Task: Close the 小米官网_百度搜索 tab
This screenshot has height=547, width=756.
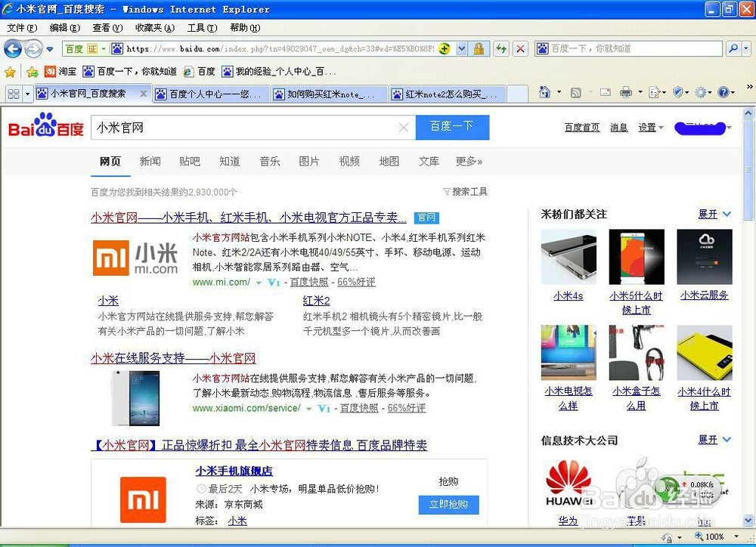Action: pos(143,94)
